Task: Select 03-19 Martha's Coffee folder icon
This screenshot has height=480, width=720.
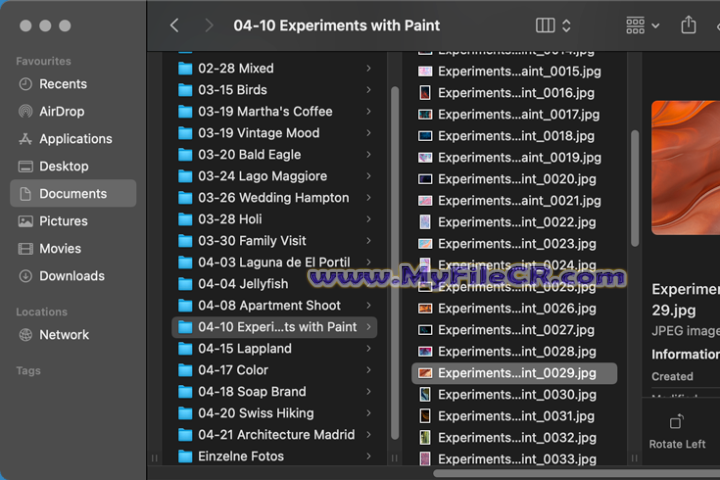Action: (185, 112)
